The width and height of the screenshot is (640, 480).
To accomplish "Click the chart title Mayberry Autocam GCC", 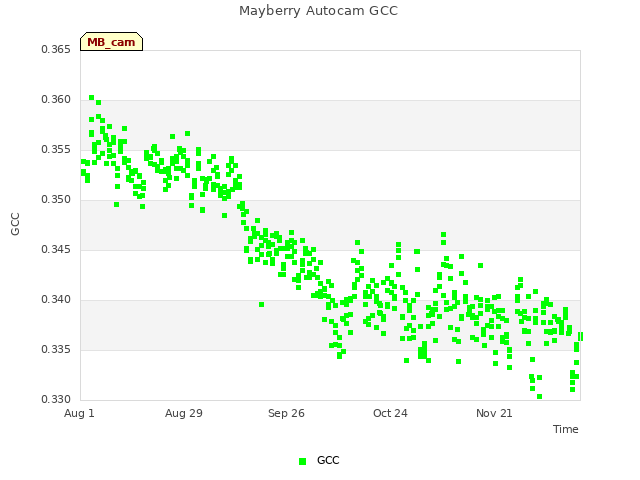I will click(318, 11).
